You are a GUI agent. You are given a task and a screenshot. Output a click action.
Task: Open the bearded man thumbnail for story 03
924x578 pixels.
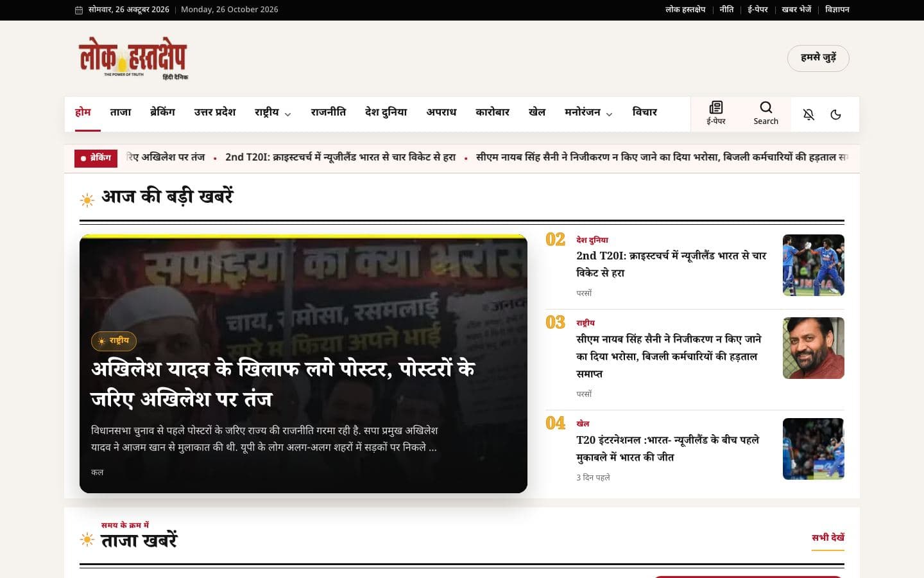[814, 348]
